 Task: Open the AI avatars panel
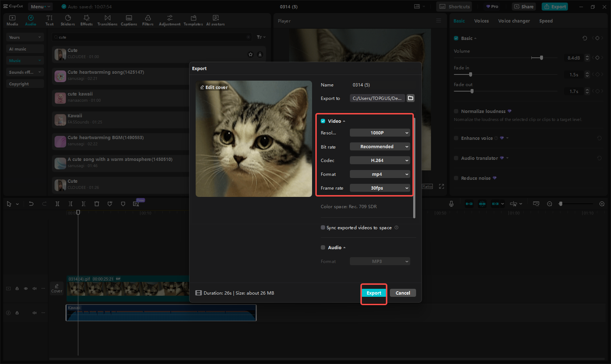215,20
